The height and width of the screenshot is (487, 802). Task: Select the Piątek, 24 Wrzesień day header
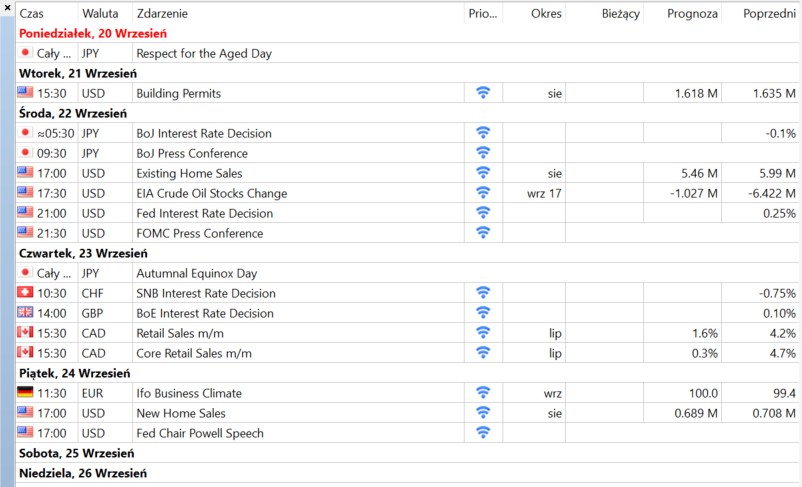click(x=75, y=374)
